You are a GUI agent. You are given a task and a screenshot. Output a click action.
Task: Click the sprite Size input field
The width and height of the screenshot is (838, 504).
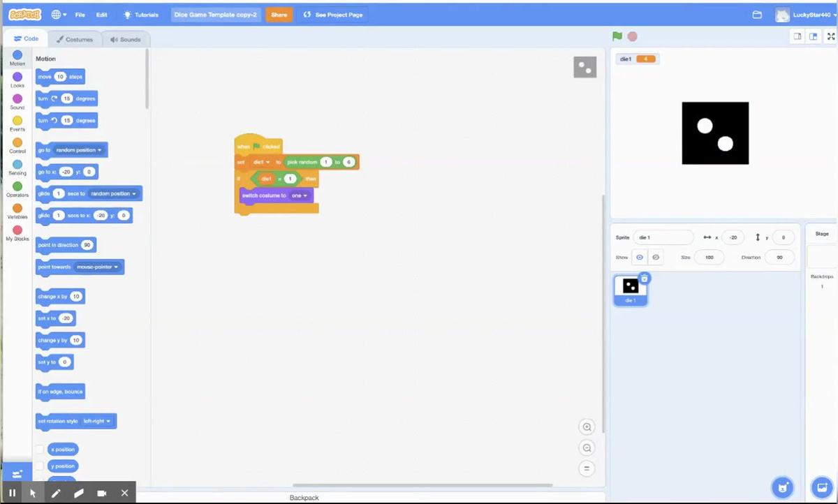pyautogui.click(x=710, y=258)
